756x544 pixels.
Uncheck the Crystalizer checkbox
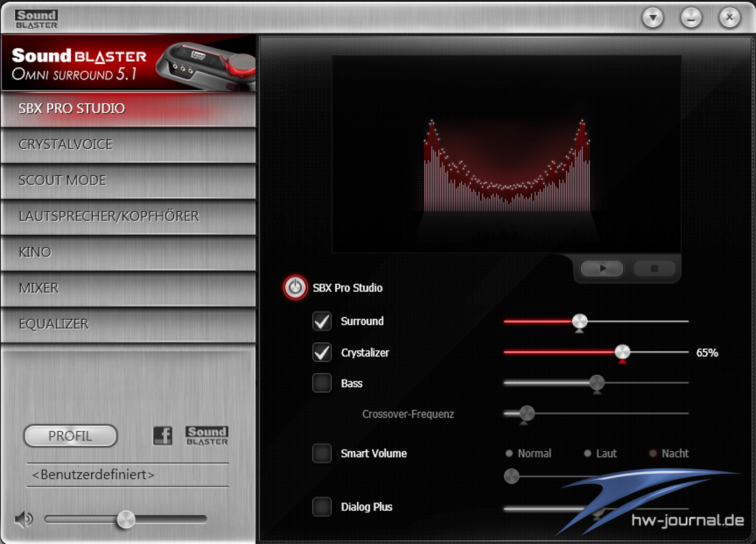[x=322, y=353]
